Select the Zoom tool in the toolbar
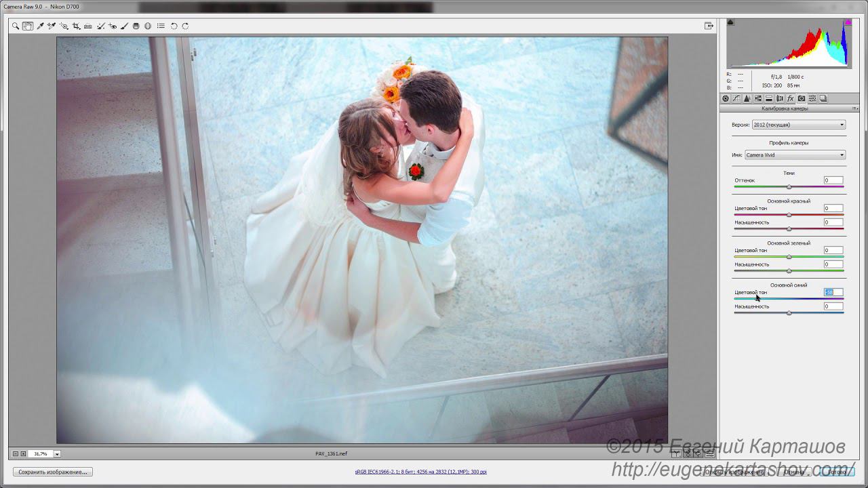The height and width of the screenshot is (488, 868). pyautogui.click(x=16, y=26)
